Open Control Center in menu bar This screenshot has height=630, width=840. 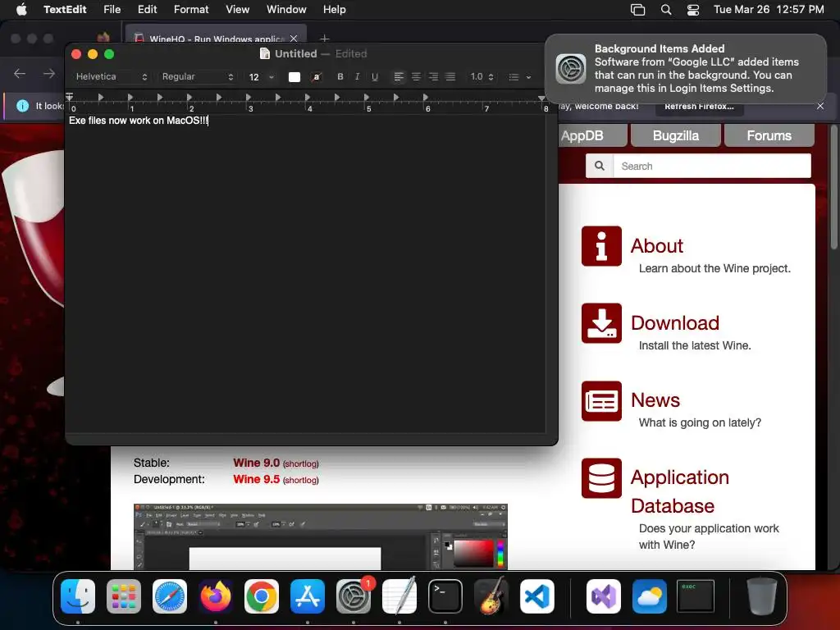pos(693,10)
